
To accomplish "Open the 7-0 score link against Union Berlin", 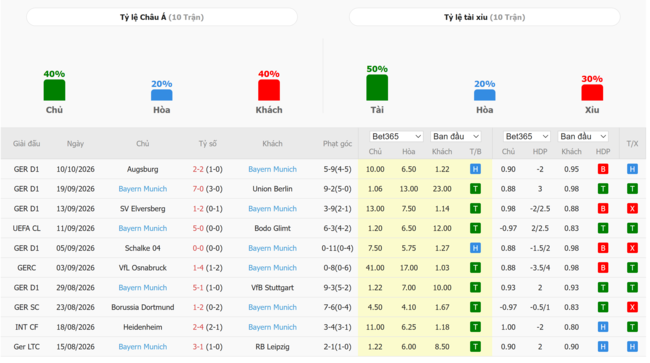I will (198, 189).
